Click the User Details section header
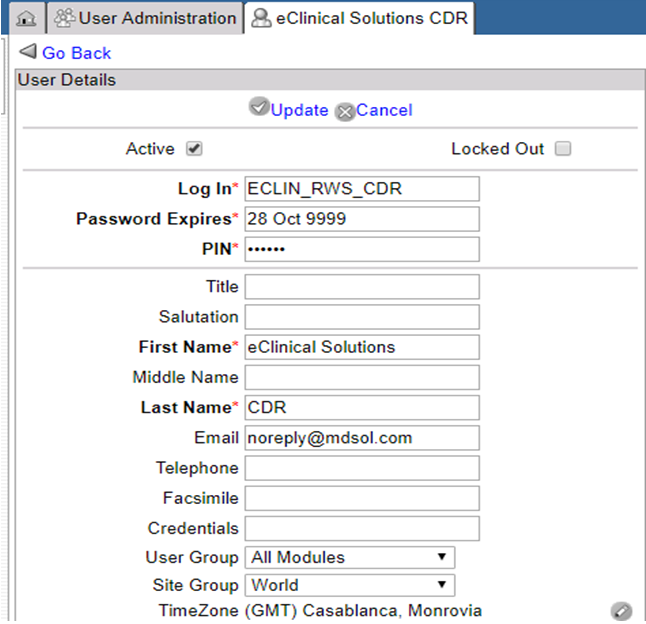 [x=330, y=80]
